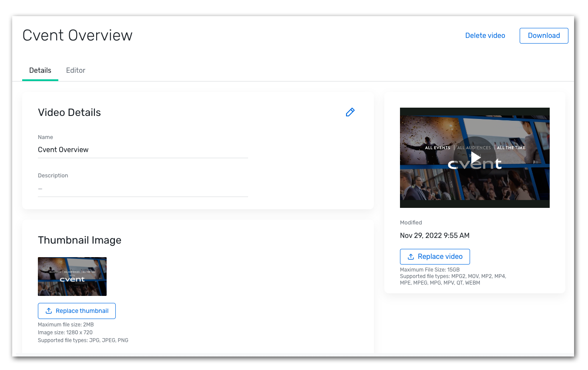Click the Cvent Overview page title

[77, 35]
